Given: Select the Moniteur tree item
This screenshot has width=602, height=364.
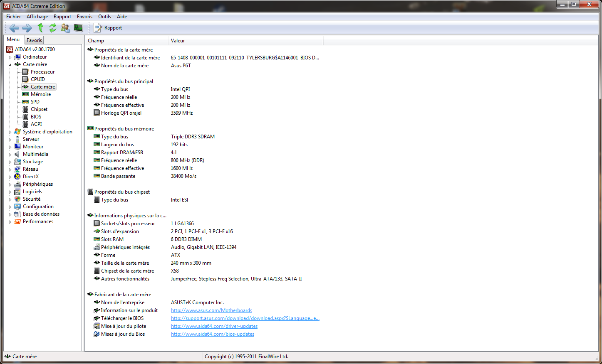Looking at the screenshot, I should [x=33, y=147].
